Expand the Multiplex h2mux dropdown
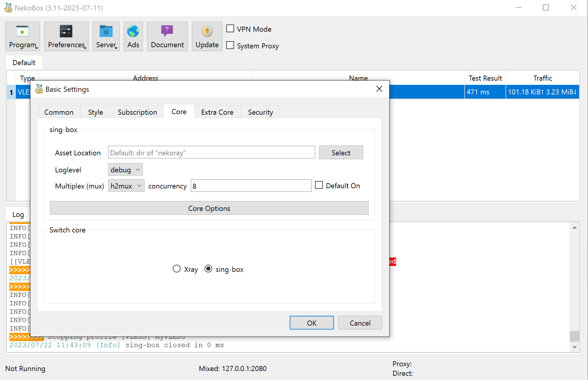This screenshot has height=380, width=588. coord(126,186)
